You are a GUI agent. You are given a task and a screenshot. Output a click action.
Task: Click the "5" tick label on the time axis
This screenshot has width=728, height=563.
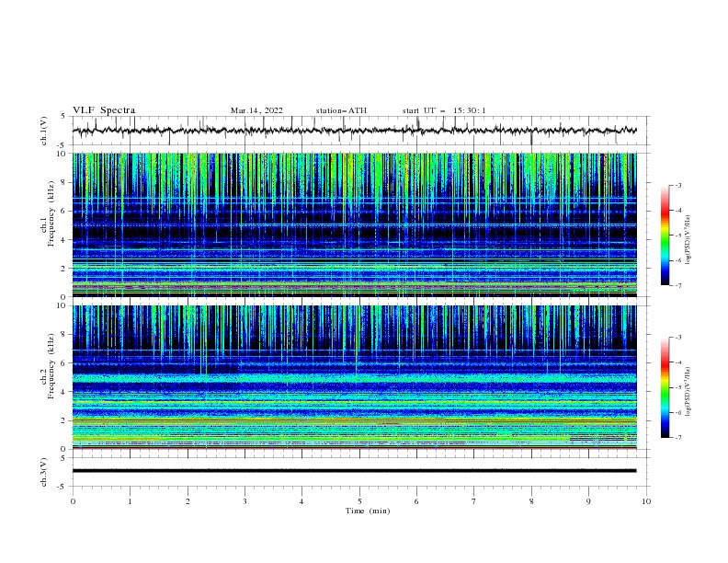tap(359, 501)
